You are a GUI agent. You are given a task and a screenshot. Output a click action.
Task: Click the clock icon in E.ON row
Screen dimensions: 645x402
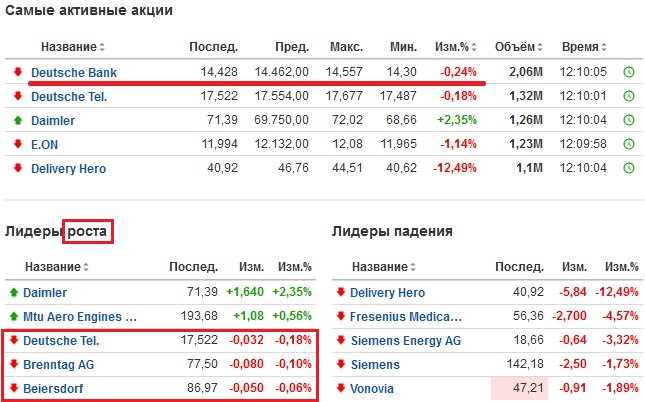pos(629,144)
